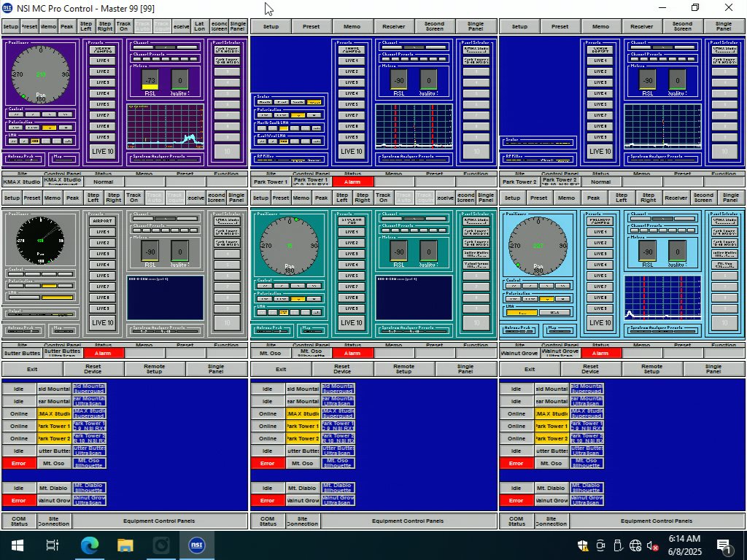This screenshot has width=747, height=560.
Task: Open Setup in the Park Tower 1 panel
Action: point(271,26)
